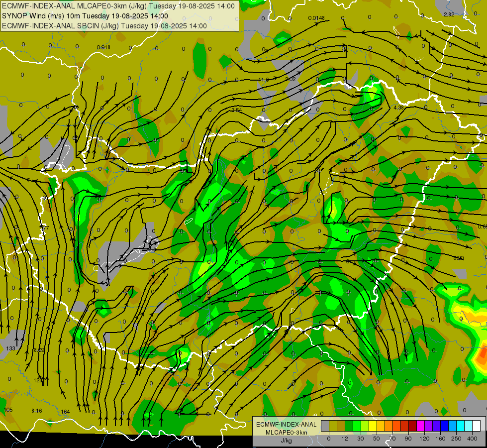Image resolution: width=487 pixels, height=448 pixels.
Task: Click the legend scale value 160
Action: pos(440,439)
